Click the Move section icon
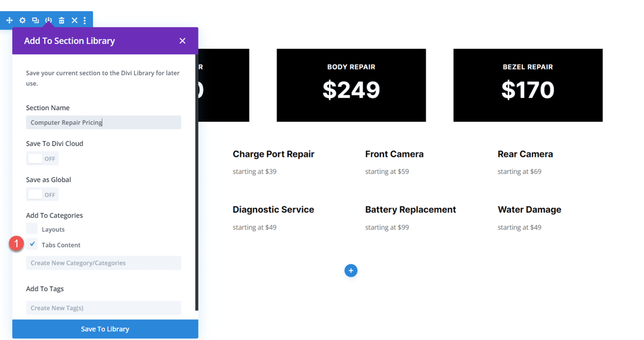The image size is (644, 340). pyautogui.click(x=9, y=20)
